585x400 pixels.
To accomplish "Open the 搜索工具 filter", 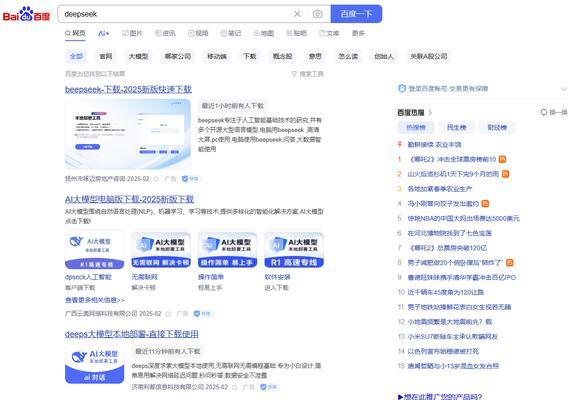I will [x=307, y=74].
